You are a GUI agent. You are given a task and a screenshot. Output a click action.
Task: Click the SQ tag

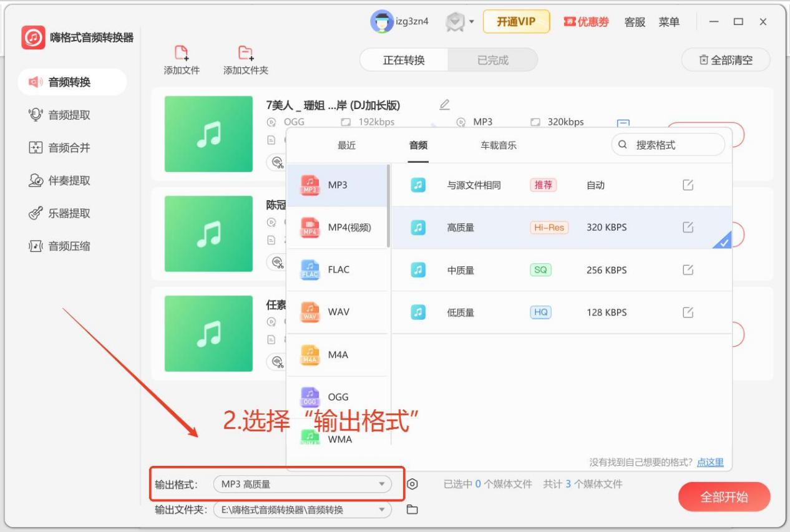(x=540, y=270)
